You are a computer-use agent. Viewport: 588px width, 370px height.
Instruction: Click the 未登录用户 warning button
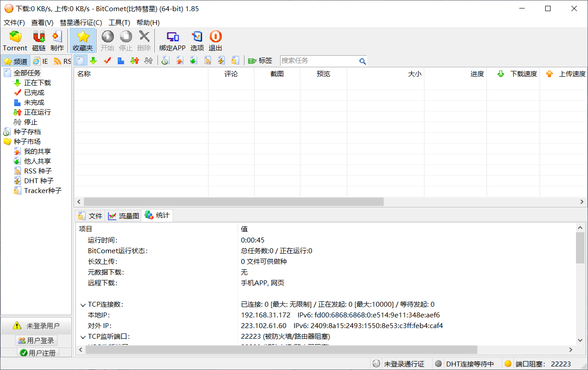36,326
